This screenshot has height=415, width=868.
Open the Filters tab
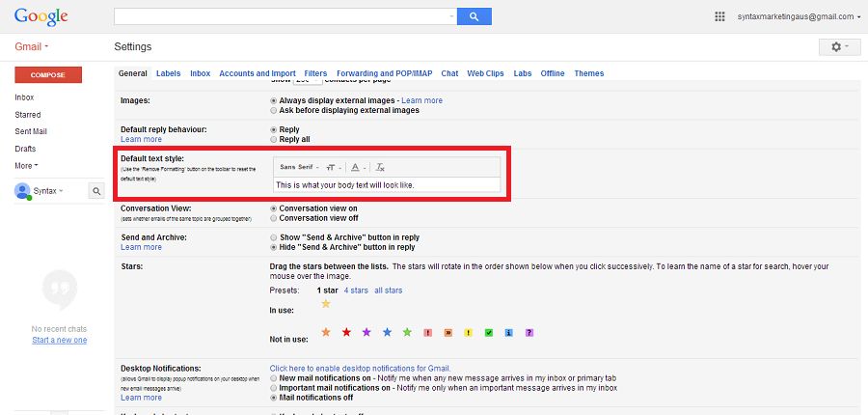point(315,73)
